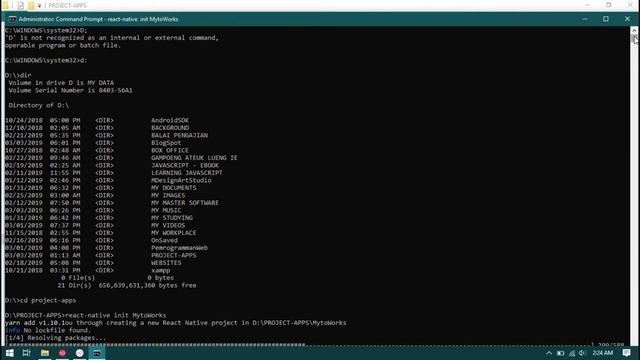
Task: Restore the PROJECT-APPS Explorer window
Action: pos(609,5)
